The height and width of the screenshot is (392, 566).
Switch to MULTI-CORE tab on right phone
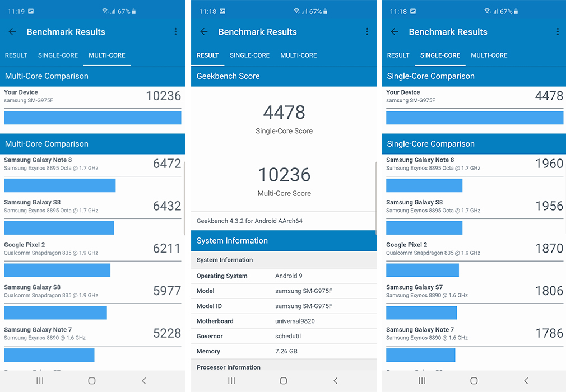pos(489,55)
